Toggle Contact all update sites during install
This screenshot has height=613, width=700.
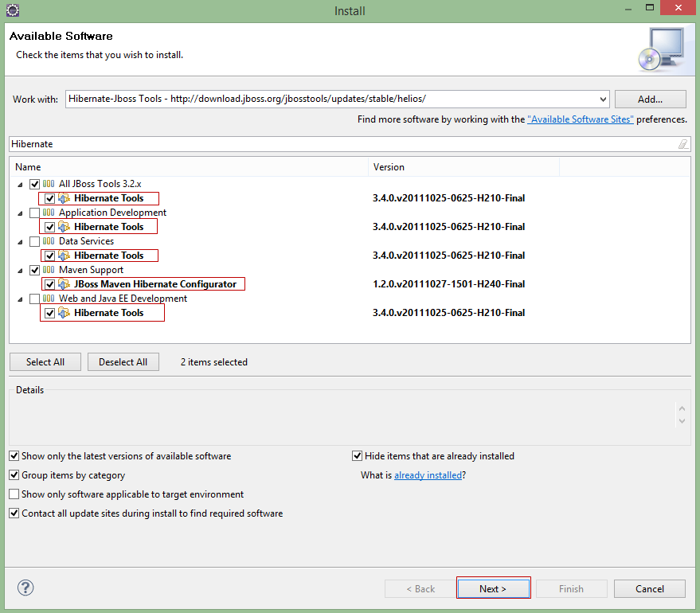[x=14, y=513]
